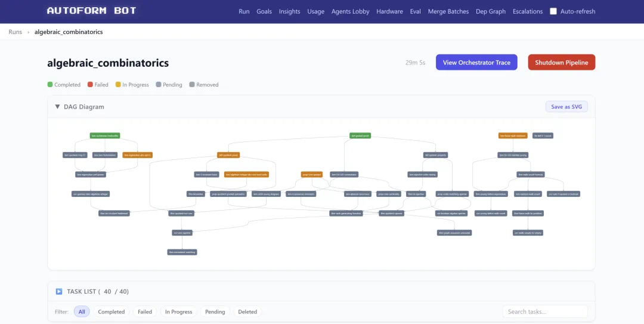Screen dimensions: 644x324
Task: Filter tasks by Completed
Action: [112, 311]
